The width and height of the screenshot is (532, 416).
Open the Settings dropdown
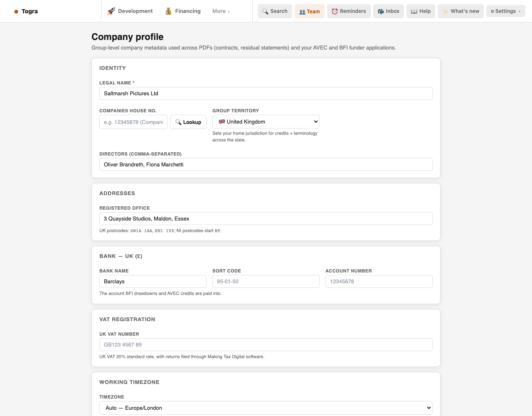[506, 11]
